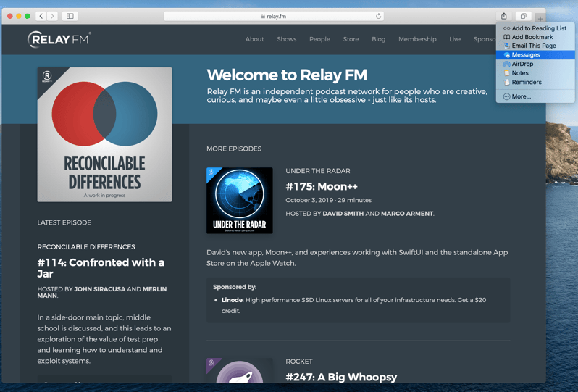Click the Reconcilable Differences artwork
This screenshot has width=578, height=392.
(104, 135)
